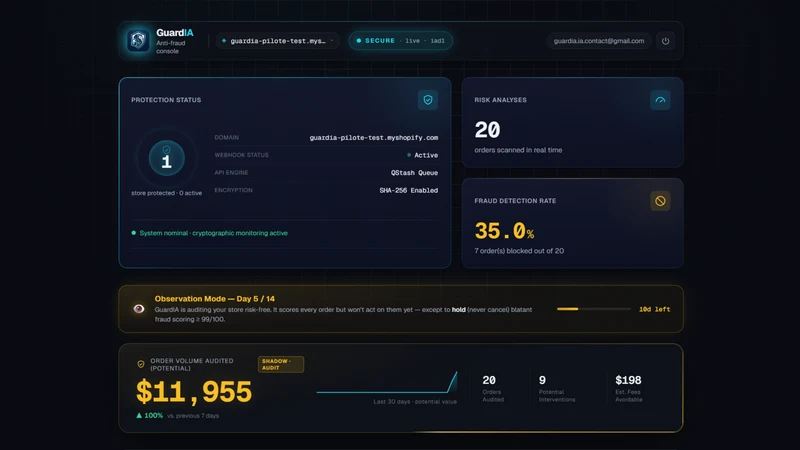Click the 20 Orders Audited stat
The image size is (800, 450).
493,388
